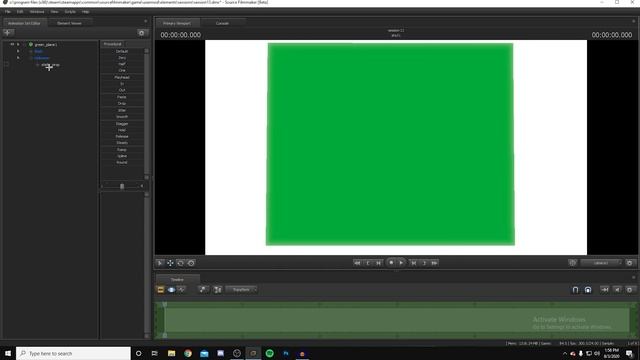Switch to the Primary Viewport tab
The width and height of the screenshot is (640, 360).
177,23
